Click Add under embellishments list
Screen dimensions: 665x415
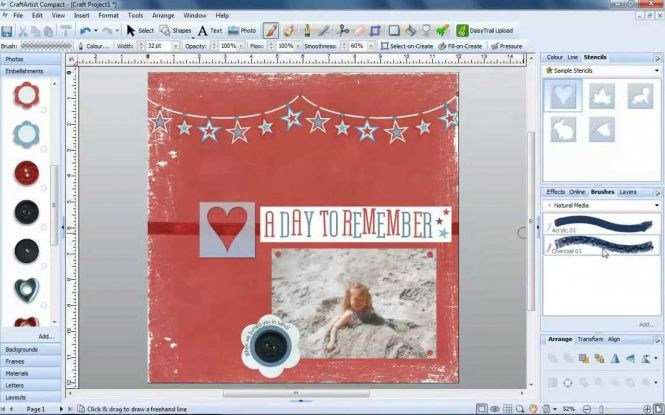pos(46,336)
